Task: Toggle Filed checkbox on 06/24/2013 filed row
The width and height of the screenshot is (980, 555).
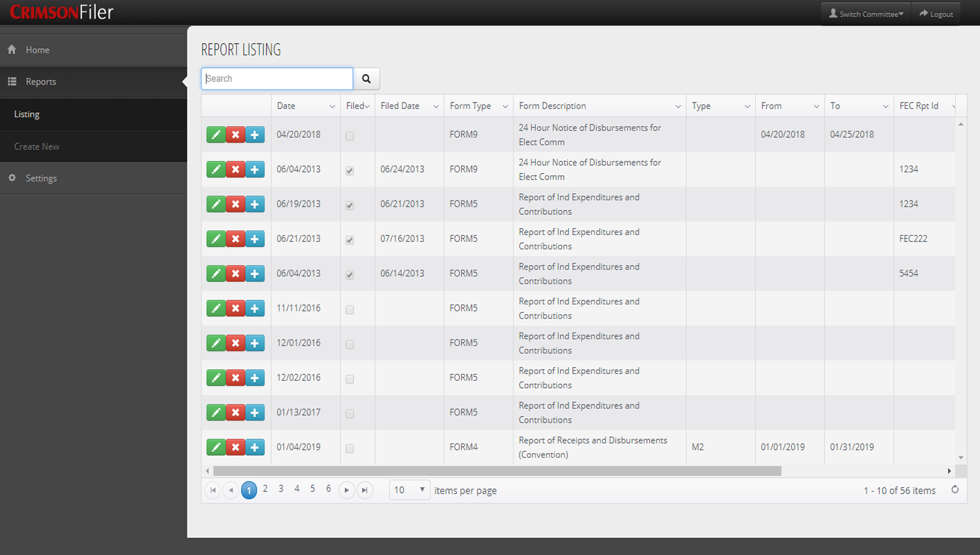Action: pyautogui.click(x=350, y=170)
